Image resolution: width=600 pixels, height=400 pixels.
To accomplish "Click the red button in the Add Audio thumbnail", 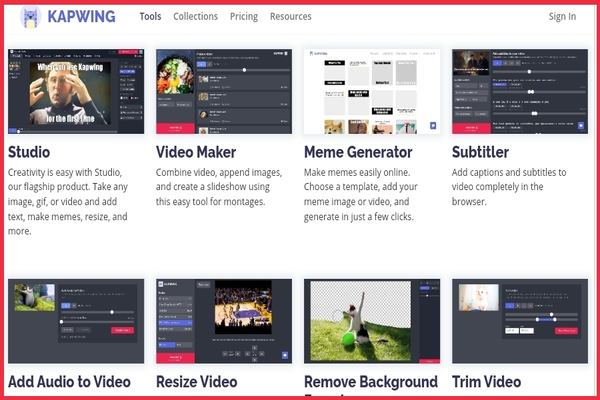I will click(x=122, y=330).
